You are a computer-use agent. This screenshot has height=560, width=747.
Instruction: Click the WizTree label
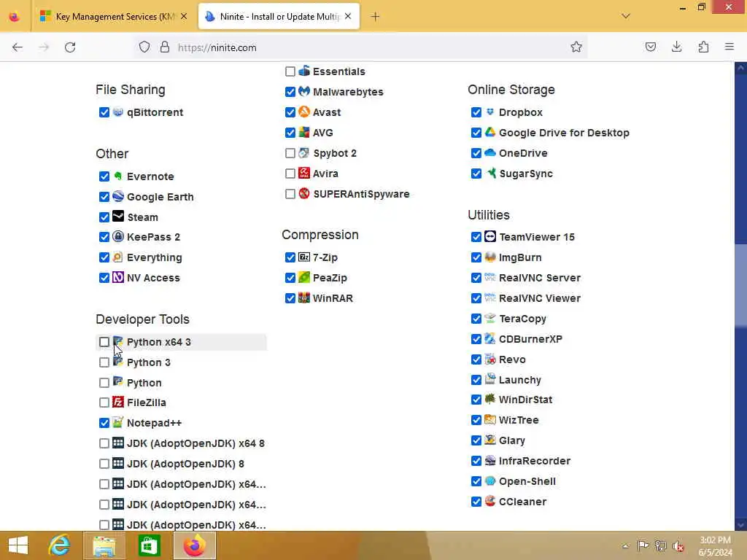519,420
